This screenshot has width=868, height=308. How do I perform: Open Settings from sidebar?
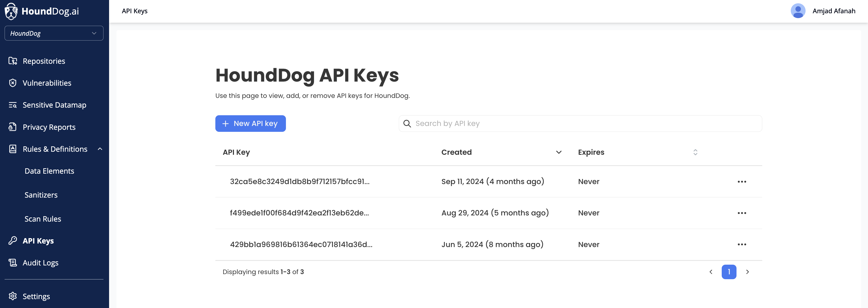(36, 296)
